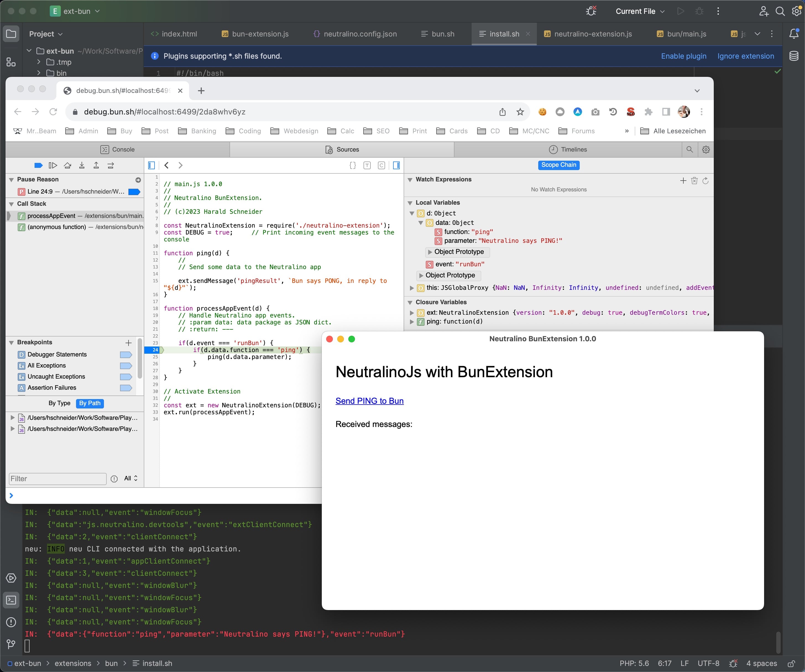Open the bun/main.js editor tab
805x672 pixels.
tap(681, 34)
